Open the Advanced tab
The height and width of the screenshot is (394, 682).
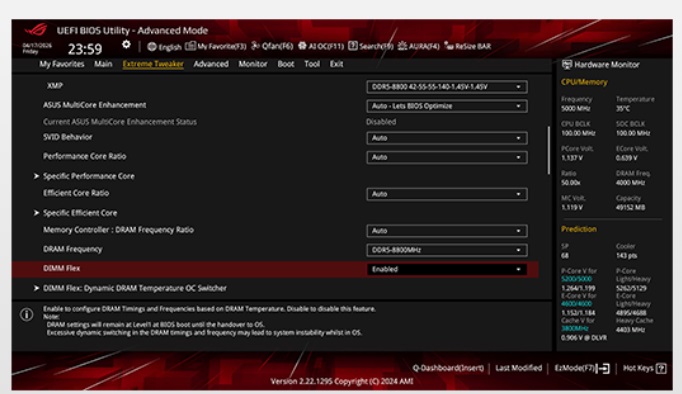point(211,64)
